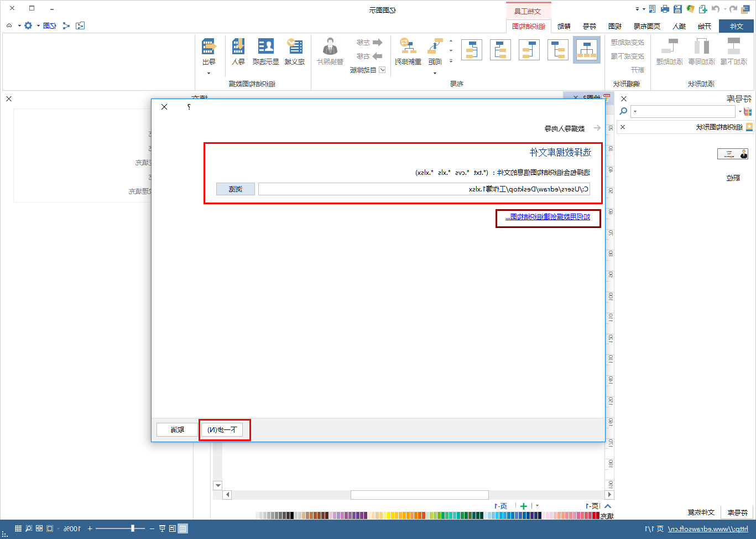This screenshot has width=756, height=539.
Task: Open the symbol library search dropdown
Action: 635,111
